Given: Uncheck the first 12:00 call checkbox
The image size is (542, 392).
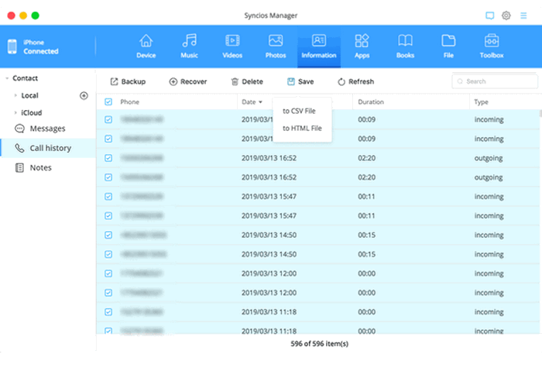Looking at the screenshot, I should click(x=108, y=273).
